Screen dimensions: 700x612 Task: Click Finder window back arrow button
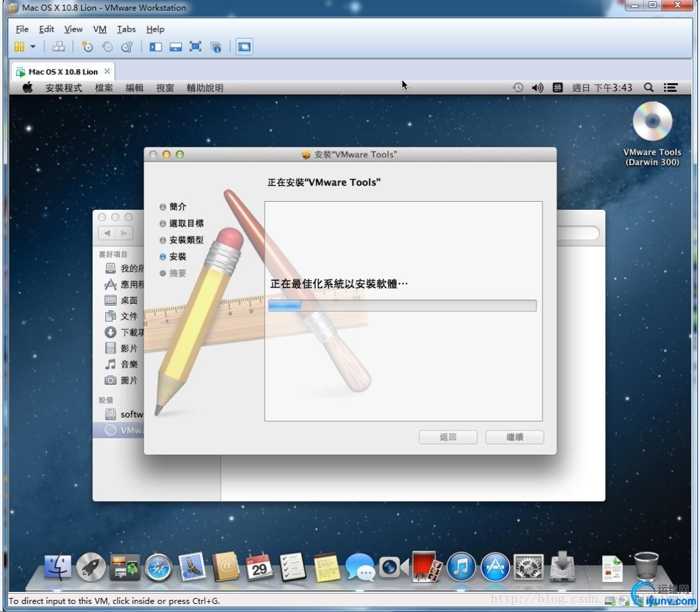click(x=107, y=233)
